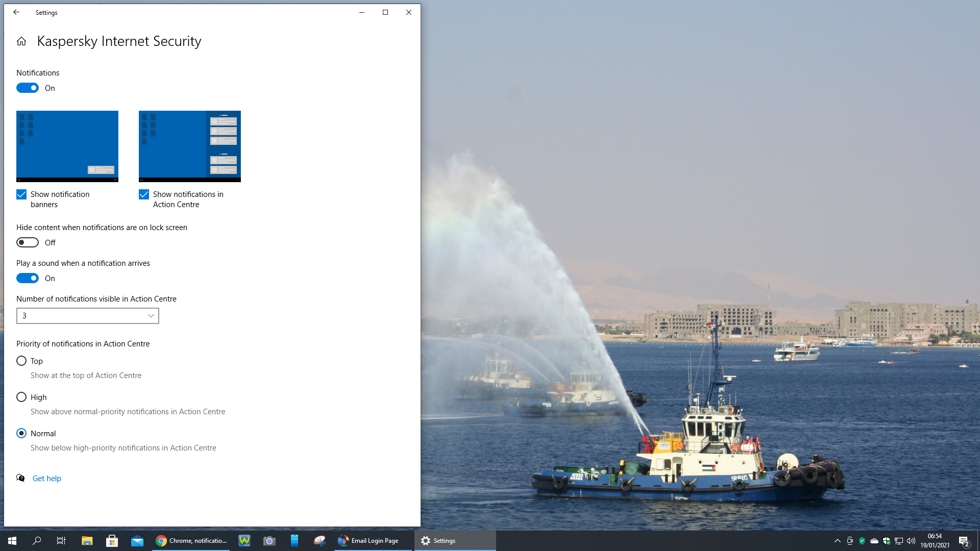The width and height of the screenshot is (980, 551).
Task: Click 'Kaspersky Internet Security' heading
Action: [119, 41]
